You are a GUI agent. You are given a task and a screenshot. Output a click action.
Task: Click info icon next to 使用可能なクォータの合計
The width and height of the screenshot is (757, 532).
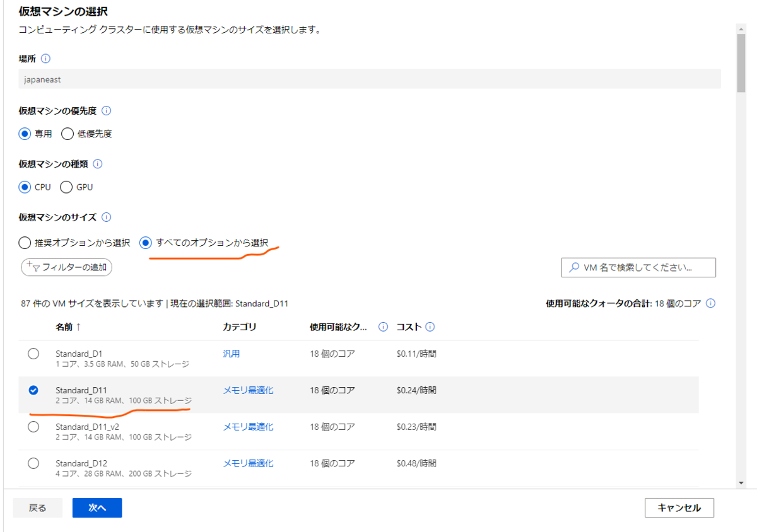coord(711,303)
